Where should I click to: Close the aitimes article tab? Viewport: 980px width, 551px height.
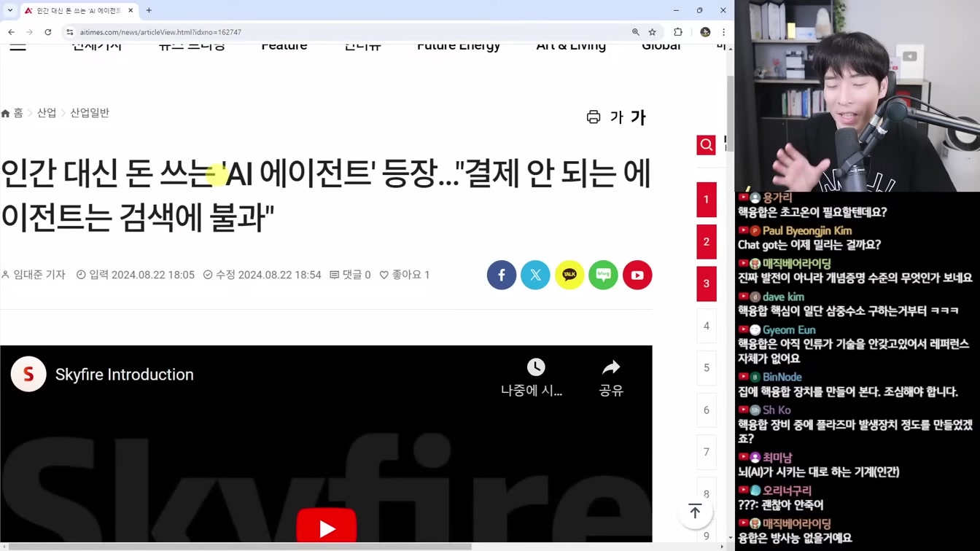pos(131,11)
